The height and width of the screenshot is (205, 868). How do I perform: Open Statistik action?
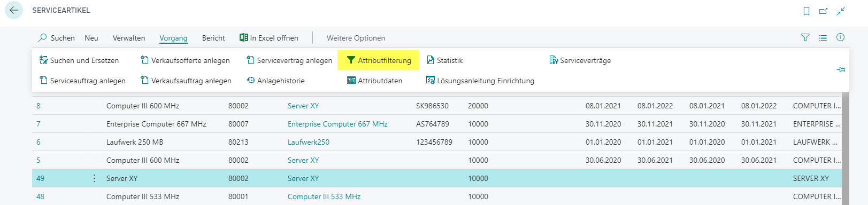[444, 60]
